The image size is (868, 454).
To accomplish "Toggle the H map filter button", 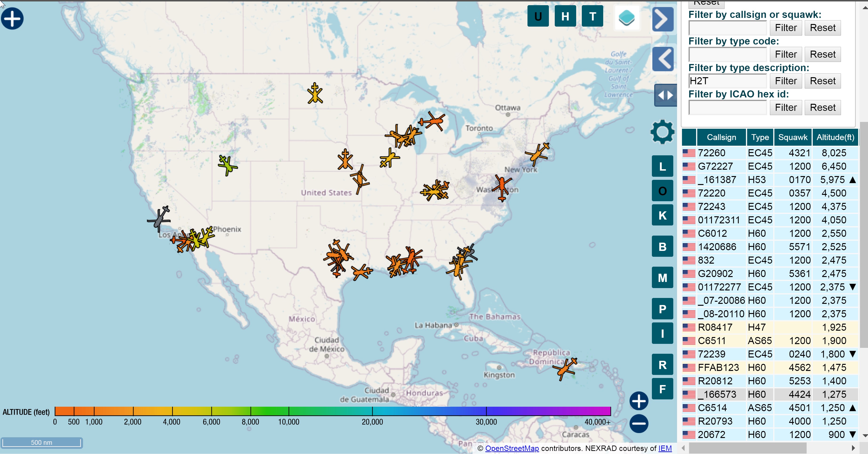I will 565,16.
